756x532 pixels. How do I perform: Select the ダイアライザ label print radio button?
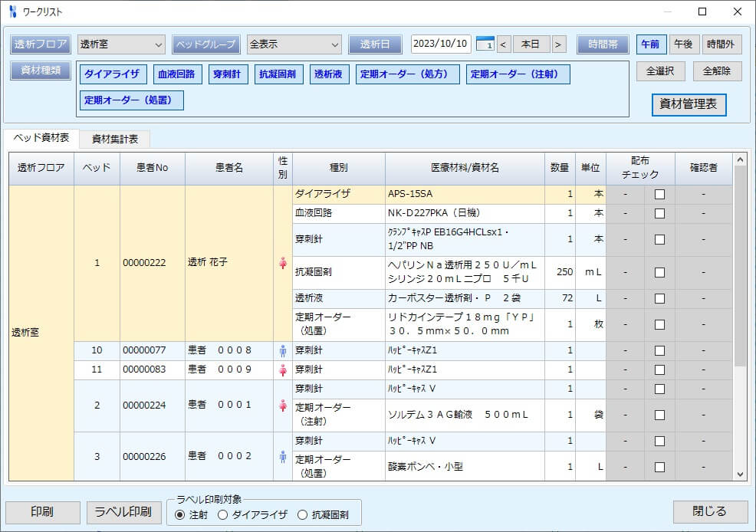click(223, 514)
